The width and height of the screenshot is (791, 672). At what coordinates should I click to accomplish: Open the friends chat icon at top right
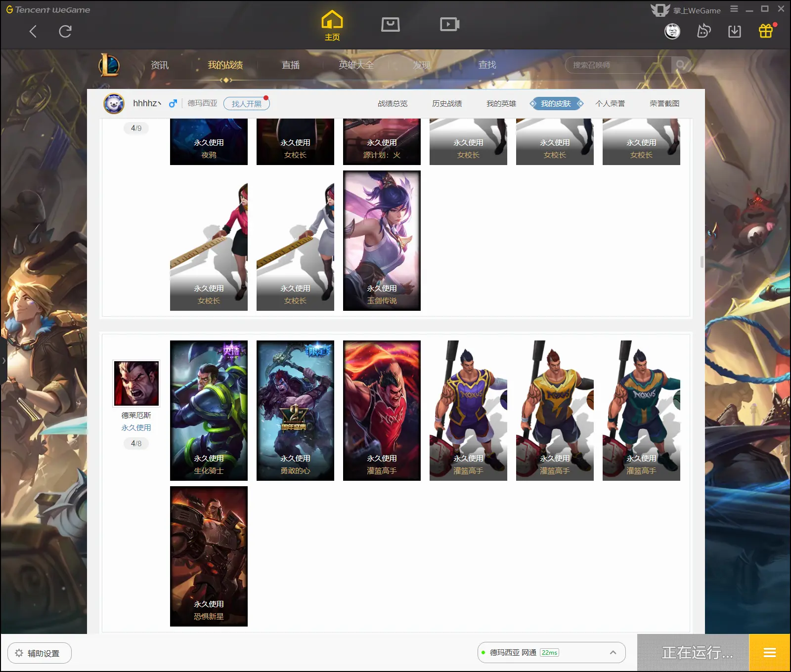coord(703,31)
